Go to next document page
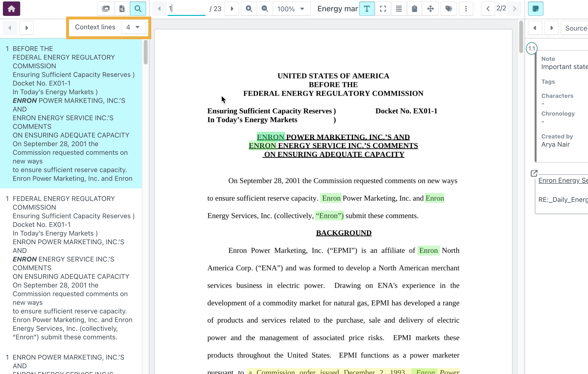 coord(232,9)
